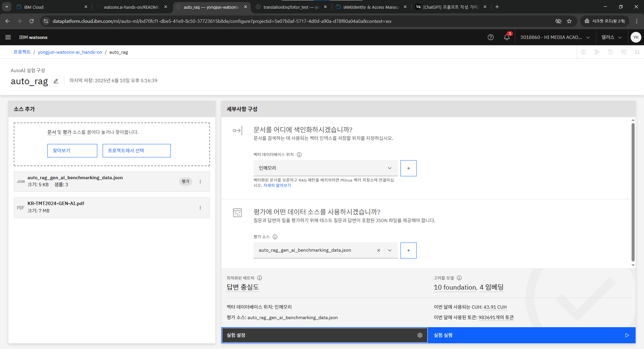
Task: View site information icon in address bar
Action: coord(46,21)
